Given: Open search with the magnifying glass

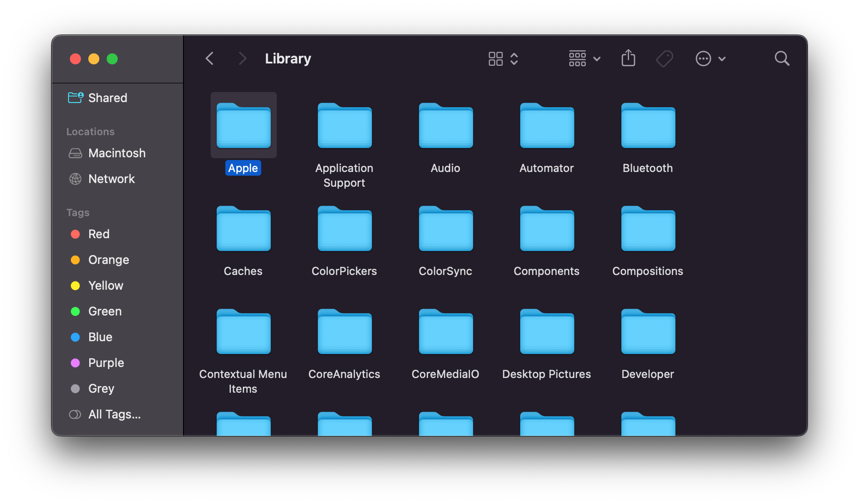Looking at the screenshot, I should [782, 58].
